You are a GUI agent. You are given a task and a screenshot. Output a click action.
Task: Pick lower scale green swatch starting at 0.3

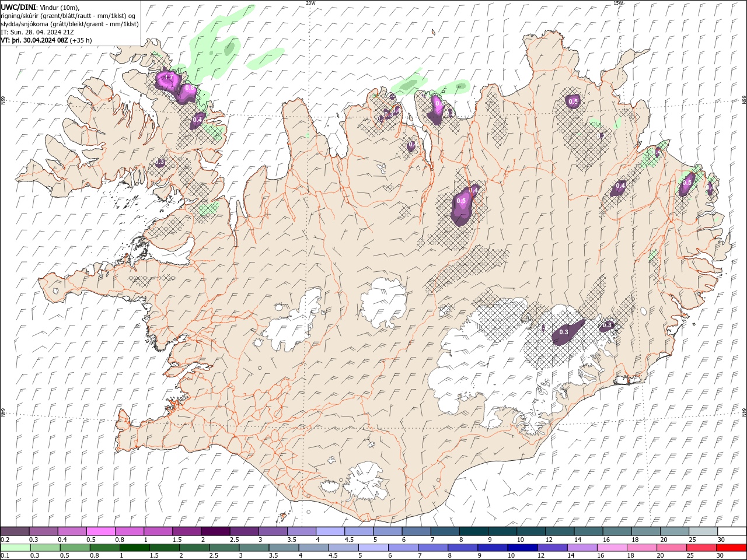44,547
